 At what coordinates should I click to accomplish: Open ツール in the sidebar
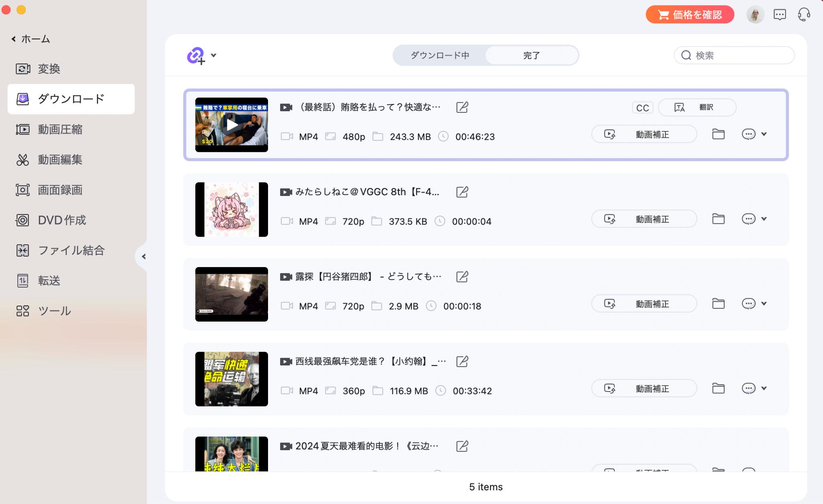tap(71, 311)
